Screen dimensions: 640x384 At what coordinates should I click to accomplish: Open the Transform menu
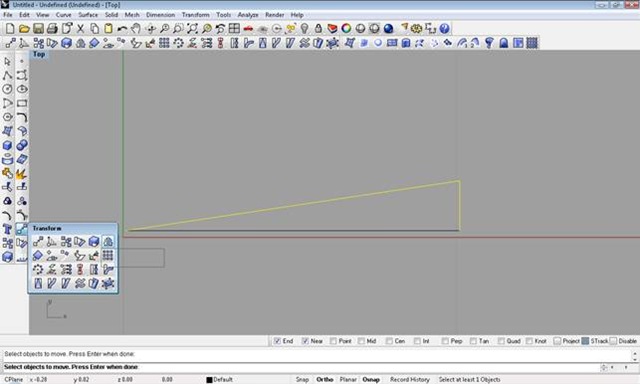point(196,15)
